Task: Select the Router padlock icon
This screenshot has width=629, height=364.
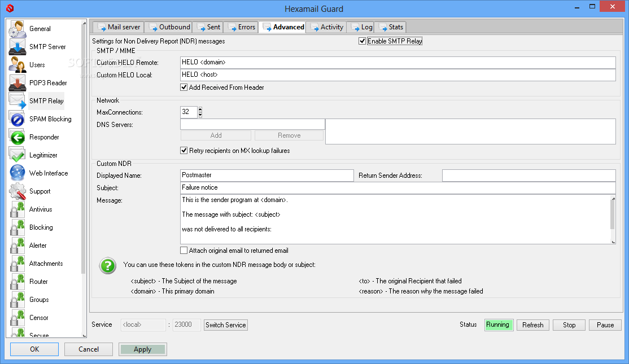Action: pos(18,282)
